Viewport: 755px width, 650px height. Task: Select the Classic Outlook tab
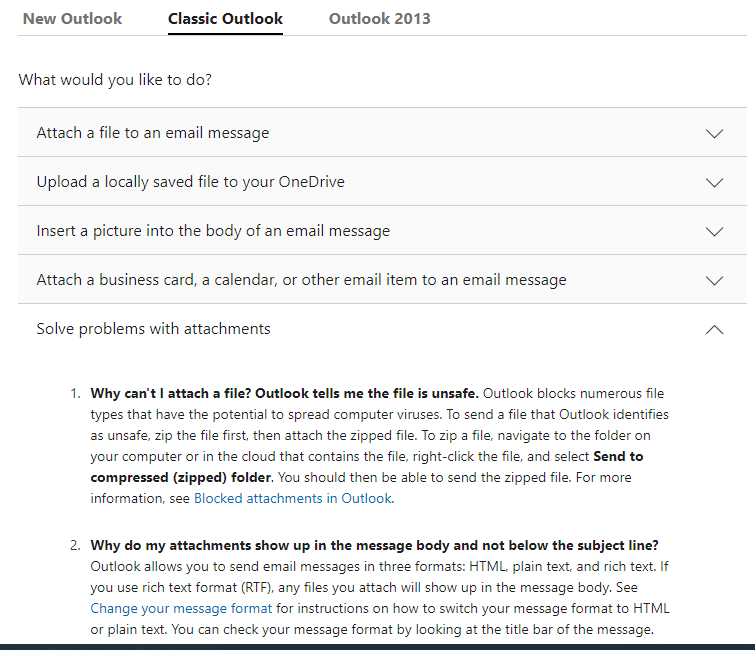tap(225, 19)
